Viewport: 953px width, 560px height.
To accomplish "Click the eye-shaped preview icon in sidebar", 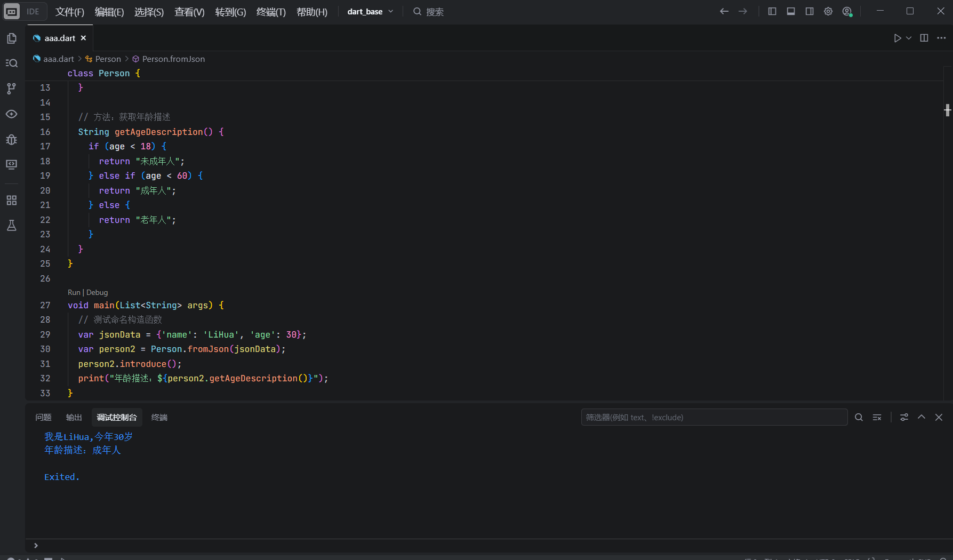I will tap(12, 114).
